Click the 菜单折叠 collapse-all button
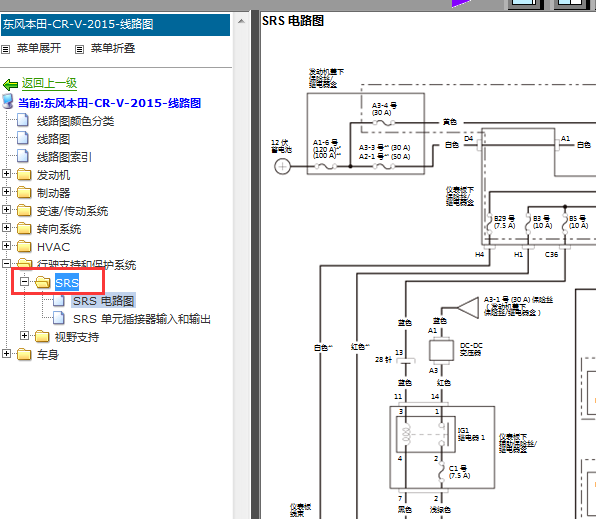Viewport: 596px width, 519px height. [x=105, y=48]
